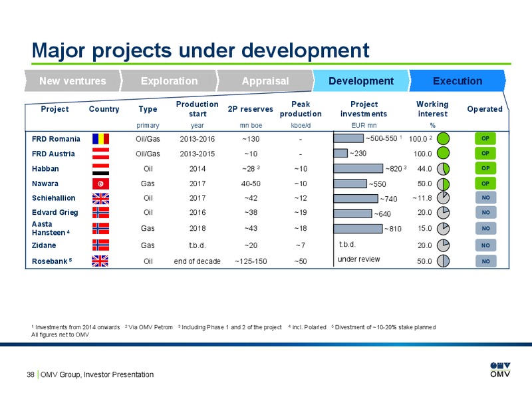Click the Romania flag icon
Image resolution: width=532 pixels, height=399 pixels.
101,139
